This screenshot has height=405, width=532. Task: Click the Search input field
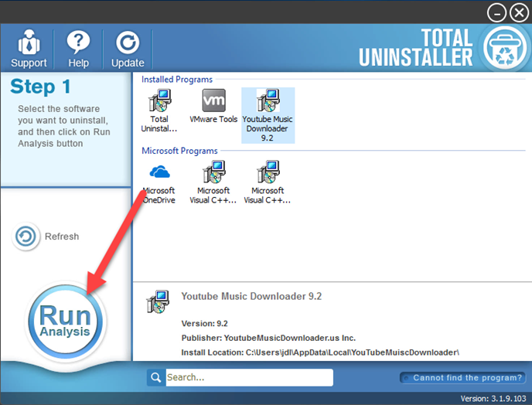click(249, 377)
